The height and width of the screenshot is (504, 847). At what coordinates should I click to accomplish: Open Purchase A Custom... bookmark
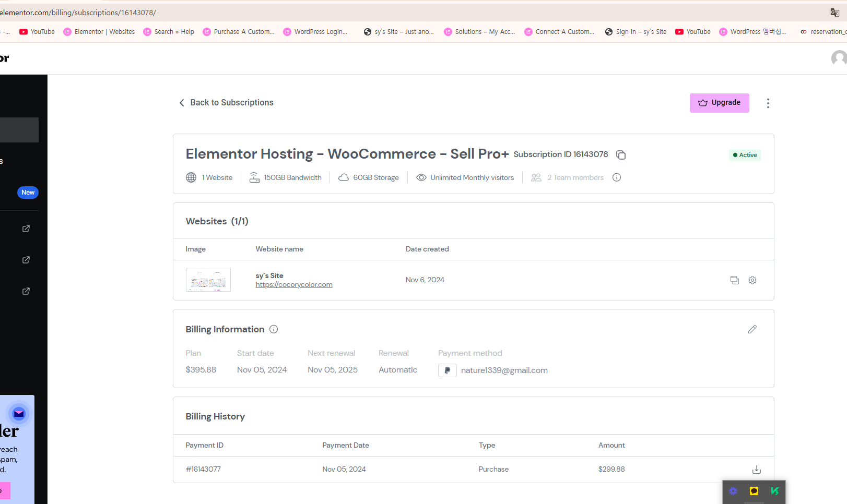239,32
